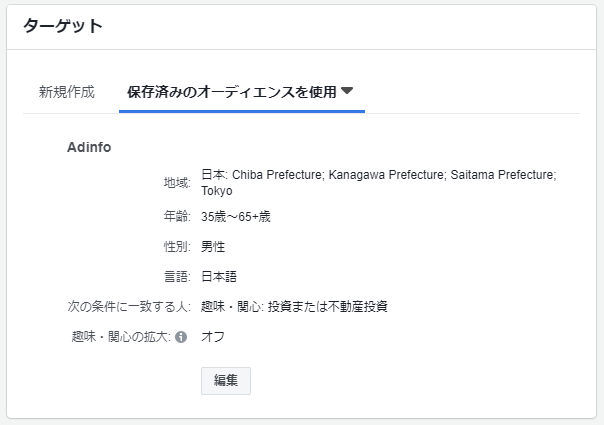Click the 次の条件に一致する人 label
This screenshot has width=604, height=425.
point(129,307)
